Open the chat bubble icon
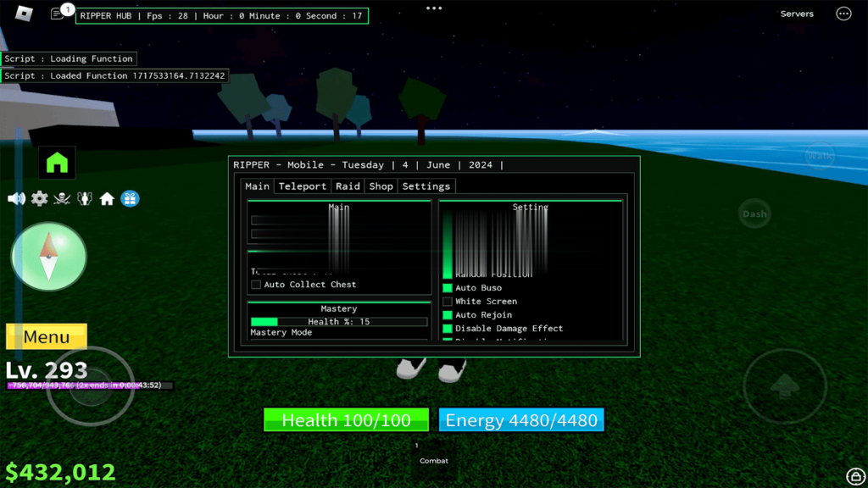The width and height of the screenshot is (868, 488). point(58,14)
